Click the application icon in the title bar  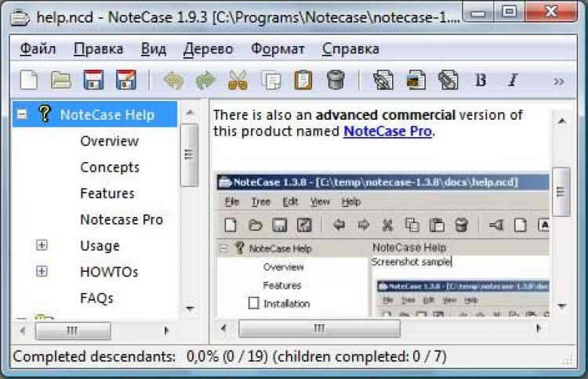pos(20,17)
